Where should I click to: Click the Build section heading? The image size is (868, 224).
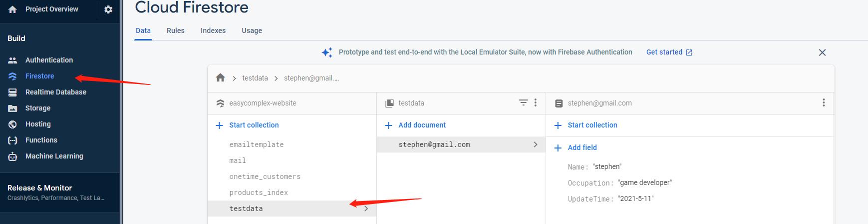[16, 38]
